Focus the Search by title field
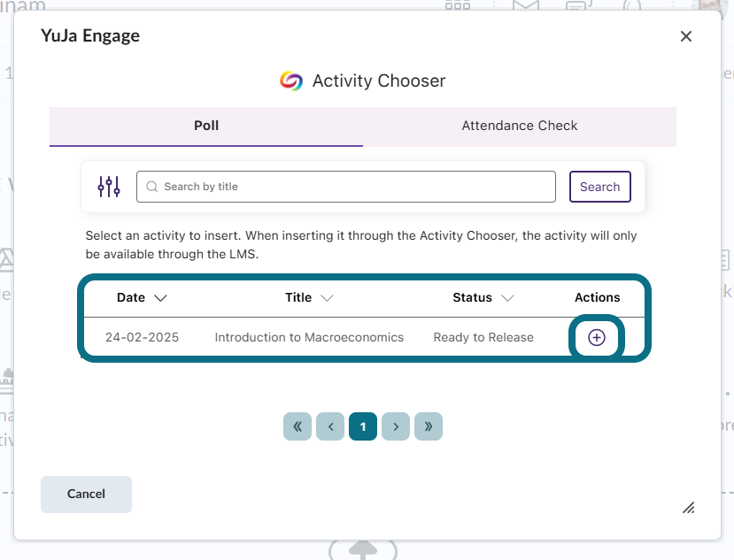The width and height of the screenshot is (734, 560). [x=346, y=187]
